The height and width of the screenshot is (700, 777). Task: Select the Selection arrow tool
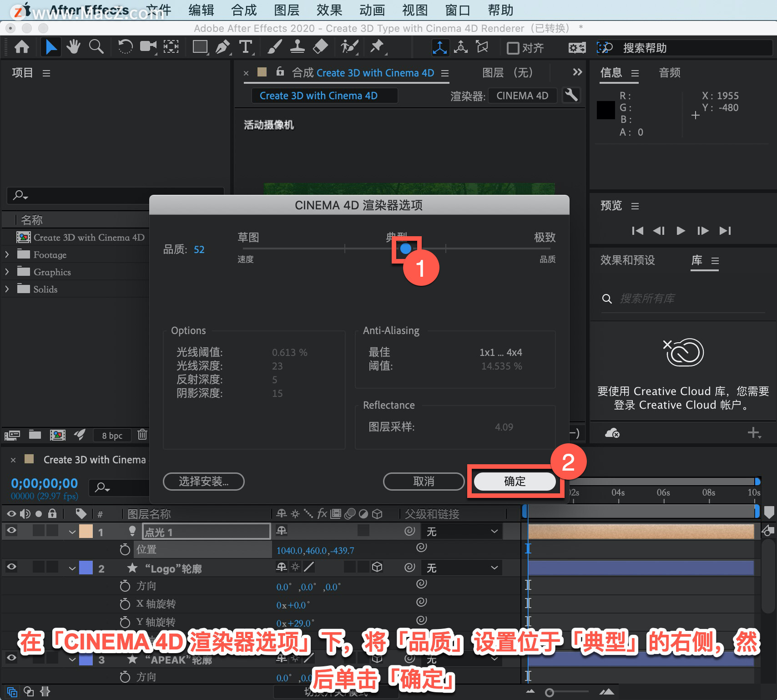click(x=51, y=47)
